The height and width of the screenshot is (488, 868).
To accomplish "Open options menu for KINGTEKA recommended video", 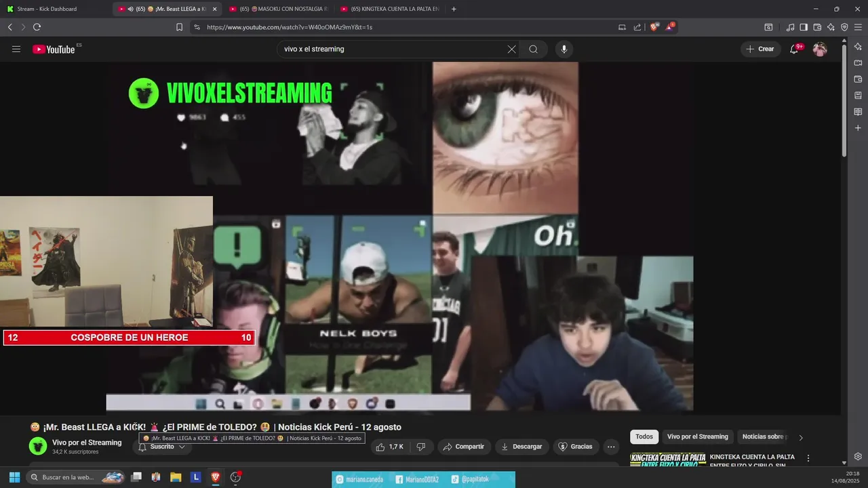I will [808, 458].
